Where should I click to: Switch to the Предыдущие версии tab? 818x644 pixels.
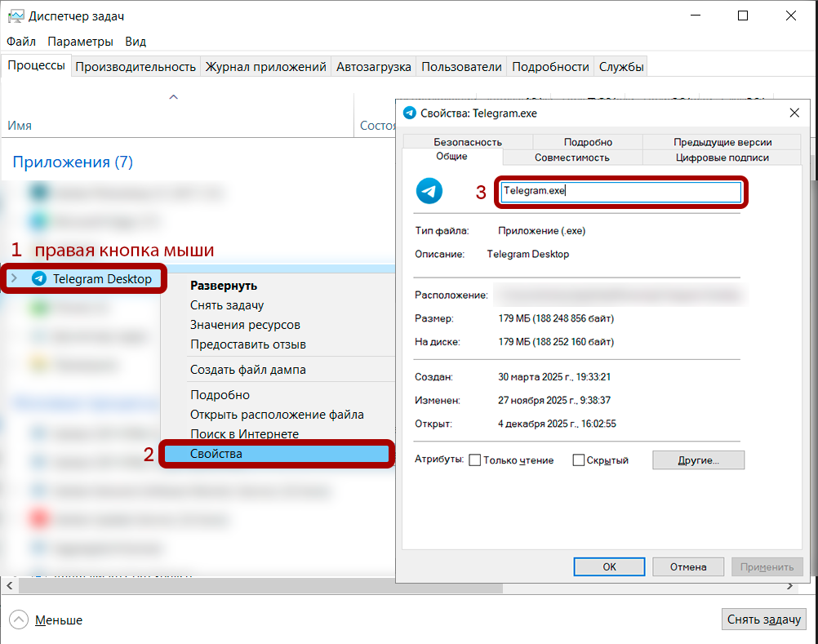click(722, 142)
